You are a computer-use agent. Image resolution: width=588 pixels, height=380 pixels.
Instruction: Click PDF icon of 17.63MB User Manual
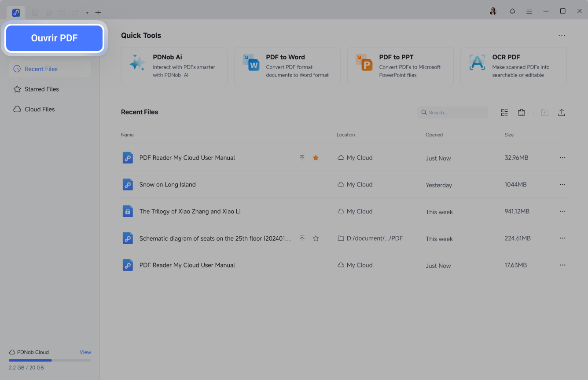tap(128, 265)
